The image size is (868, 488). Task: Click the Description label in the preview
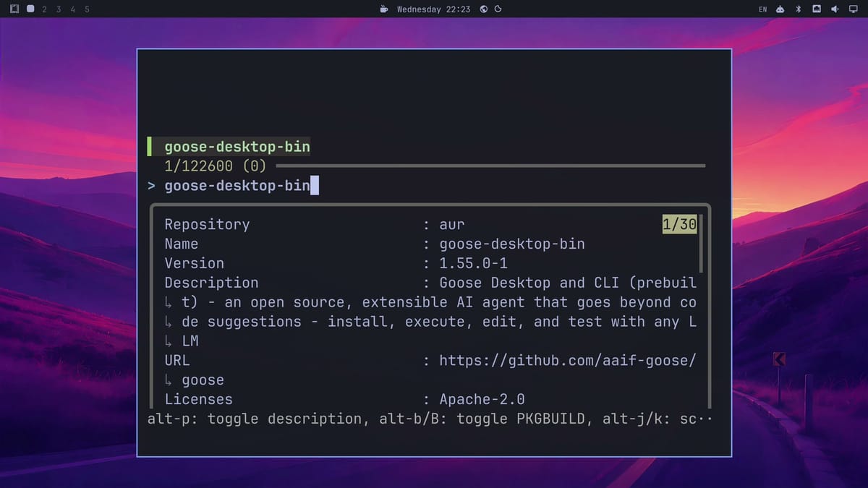(x=211, y=283)
